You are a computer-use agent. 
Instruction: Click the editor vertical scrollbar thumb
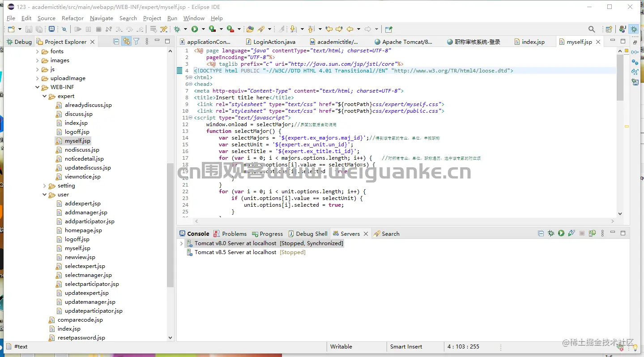tap(620, 77)
